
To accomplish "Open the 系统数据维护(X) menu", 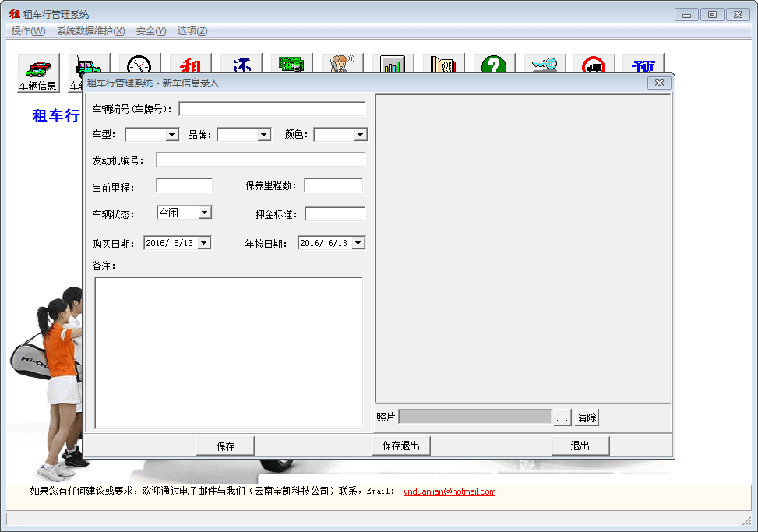I will pos(91,31).
